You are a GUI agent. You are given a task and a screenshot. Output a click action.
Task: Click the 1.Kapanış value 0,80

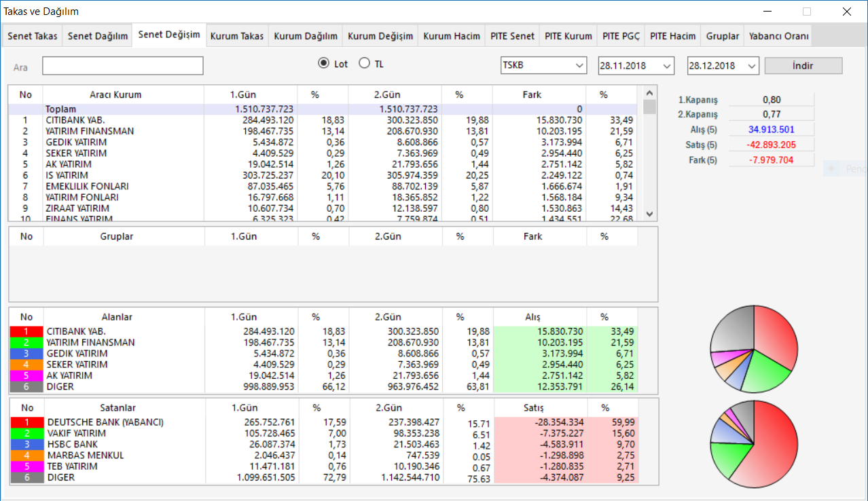pos(772,100)
